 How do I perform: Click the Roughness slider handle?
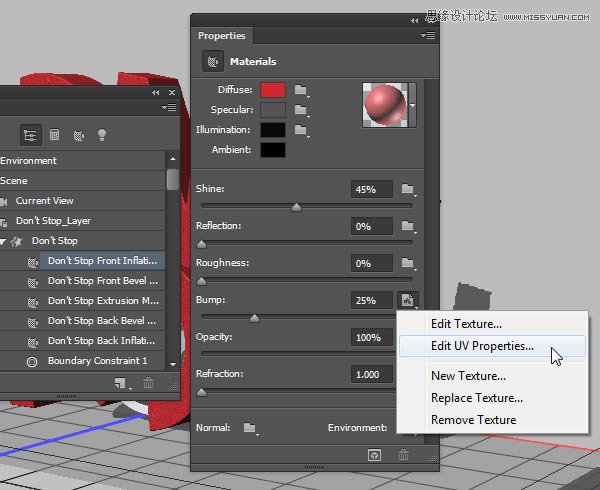pyautogui.click(x=201, y=282)
